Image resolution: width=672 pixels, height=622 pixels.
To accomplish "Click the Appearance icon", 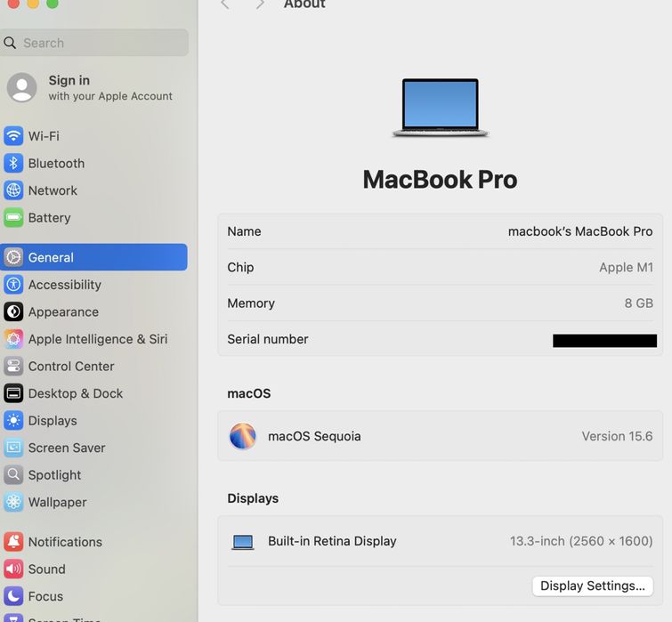I will (13, 311).
